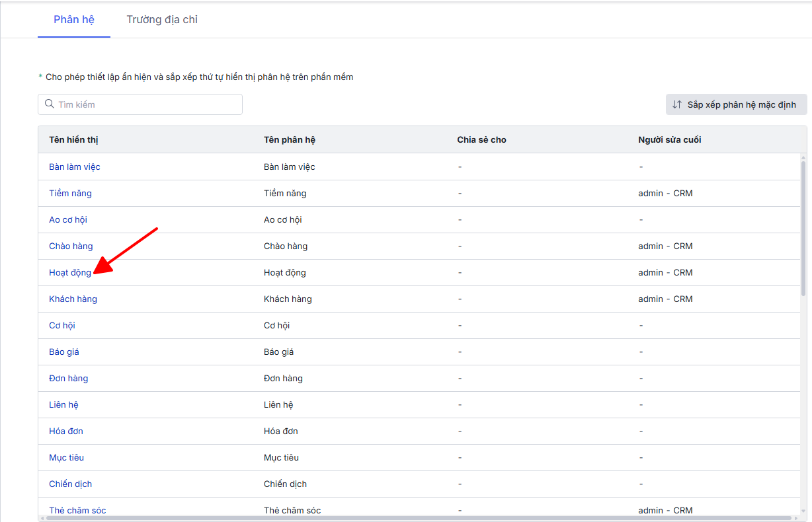
Task: Click the Đơn hàng link
Action: point(68,378)
